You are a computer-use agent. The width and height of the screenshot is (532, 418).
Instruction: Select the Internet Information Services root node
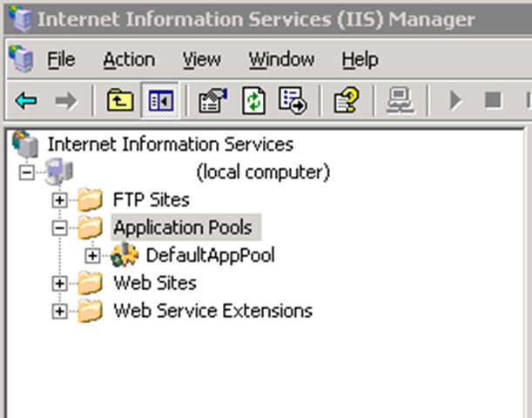click(x=171, y=145)
